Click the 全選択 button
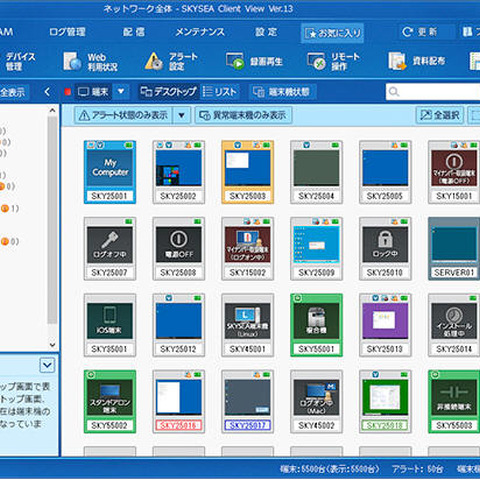Image resolution: width=480 pixels, height=480 pixels. pyautogui.click(x=440, y=115)
